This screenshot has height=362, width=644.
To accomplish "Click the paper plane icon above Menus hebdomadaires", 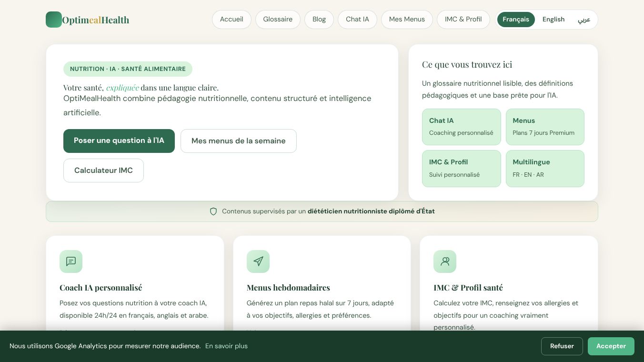I will click(258, 261).
